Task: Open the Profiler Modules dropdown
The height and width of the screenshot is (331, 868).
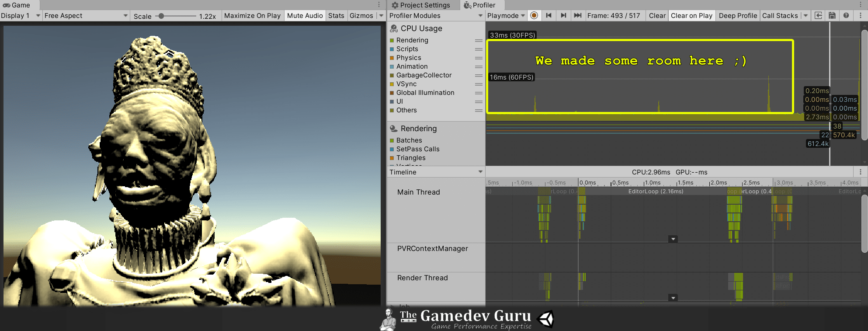Action: point(436,15)
